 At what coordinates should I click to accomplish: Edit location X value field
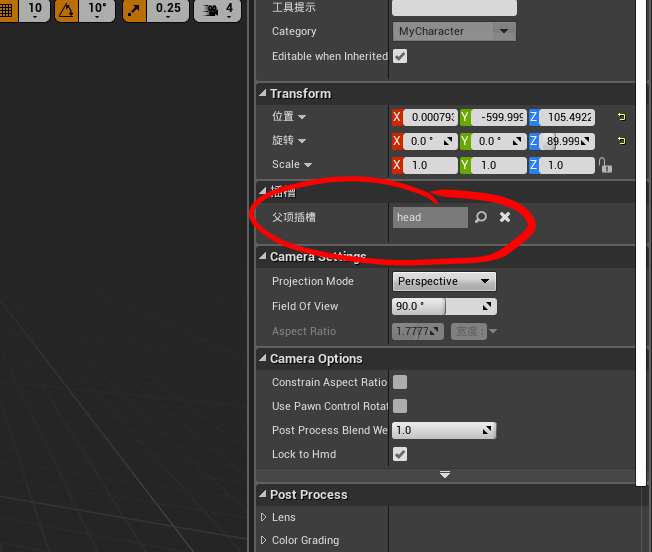[430, 117]
